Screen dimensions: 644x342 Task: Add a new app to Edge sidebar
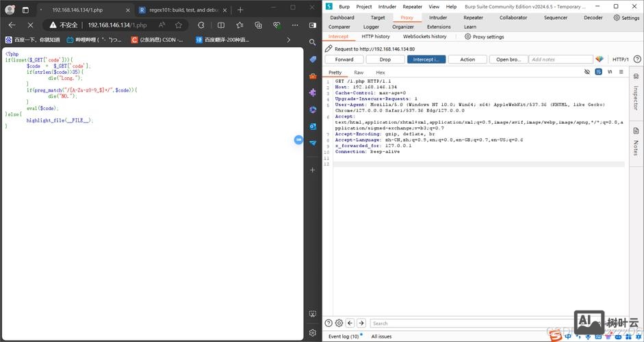coord(313,170)
